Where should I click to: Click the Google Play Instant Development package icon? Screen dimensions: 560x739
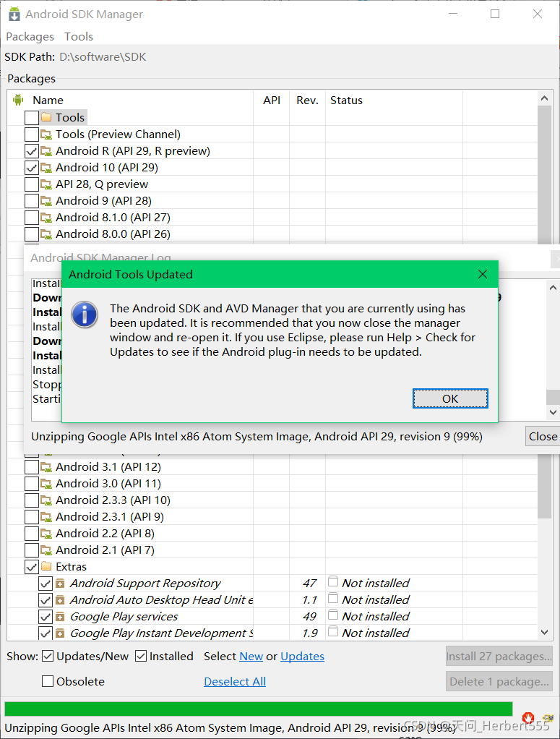click(x=60, y=633)
